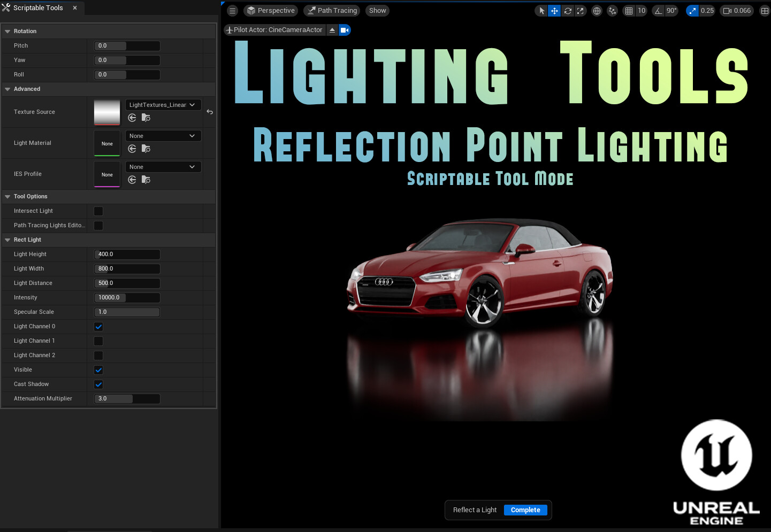Toggle surface snapping icon

(612, 11)
